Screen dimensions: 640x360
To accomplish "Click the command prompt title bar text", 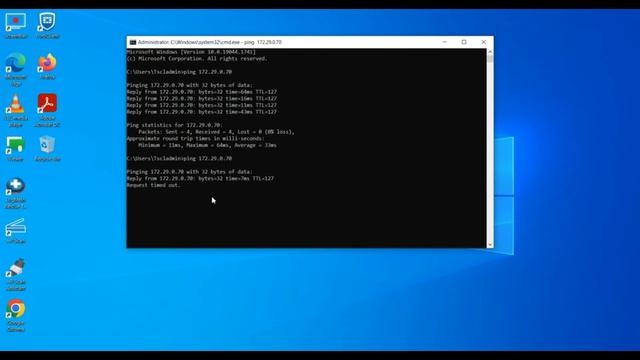I will (x=209, y=42).
